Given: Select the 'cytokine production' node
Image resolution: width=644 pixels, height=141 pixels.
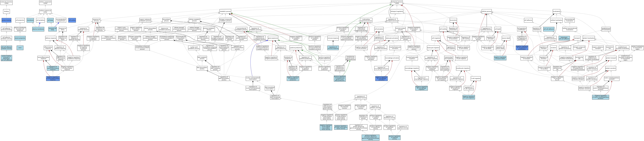Looking at the screenshot, I should point(296,48).
